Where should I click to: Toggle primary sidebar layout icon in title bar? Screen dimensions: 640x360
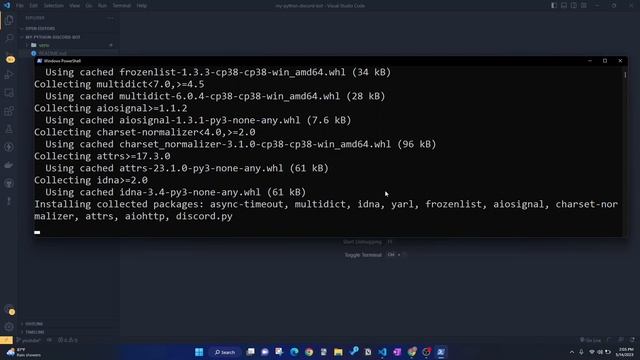coord(554,5)
